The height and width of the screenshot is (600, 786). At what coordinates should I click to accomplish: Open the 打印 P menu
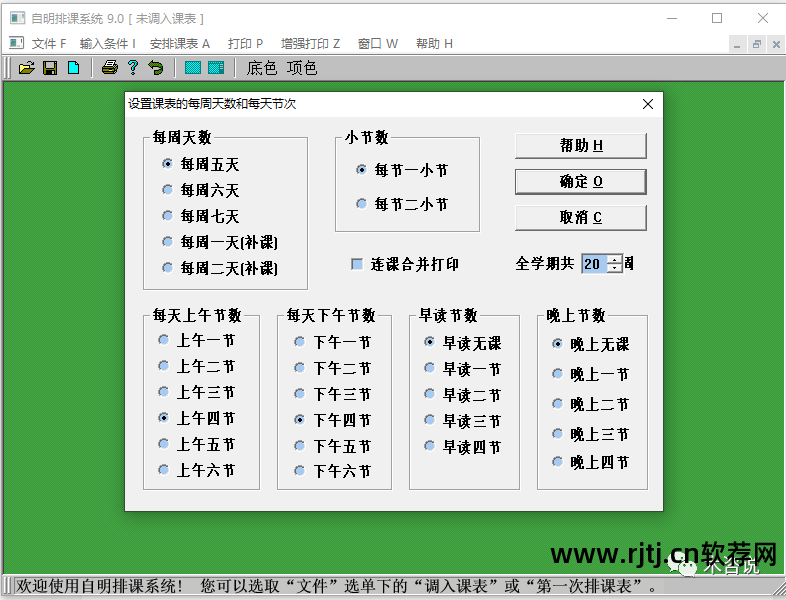point(245,44)
